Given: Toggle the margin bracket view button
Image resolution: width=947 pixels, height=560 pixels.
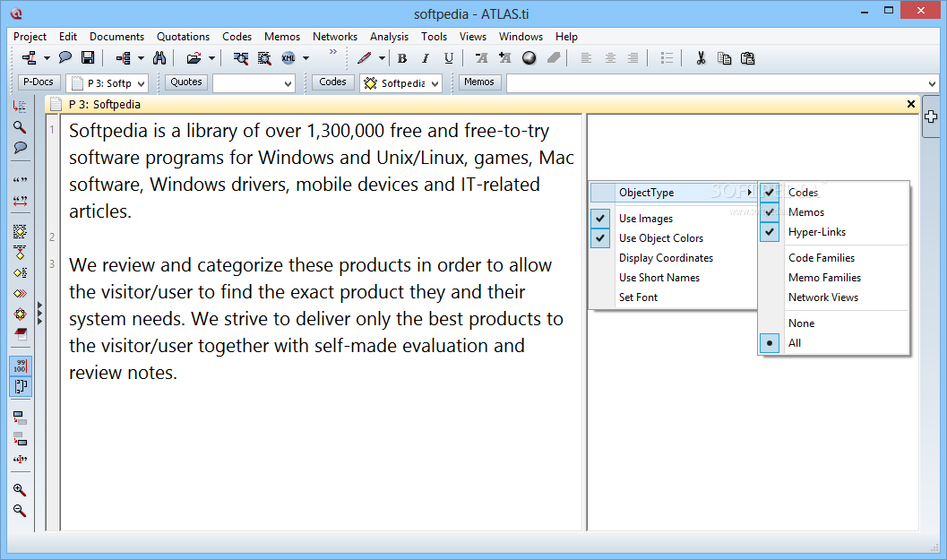Looking at the screenshot, I should 20,386.
